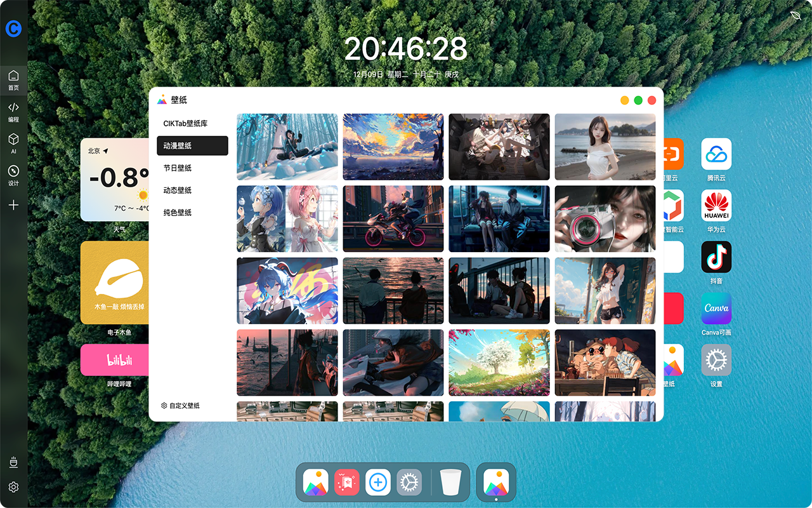Choose snowy forest unicorn wallpaper
Image resolution: width=812 pixels, height=508 pixels.
click(x=287, y=147)
